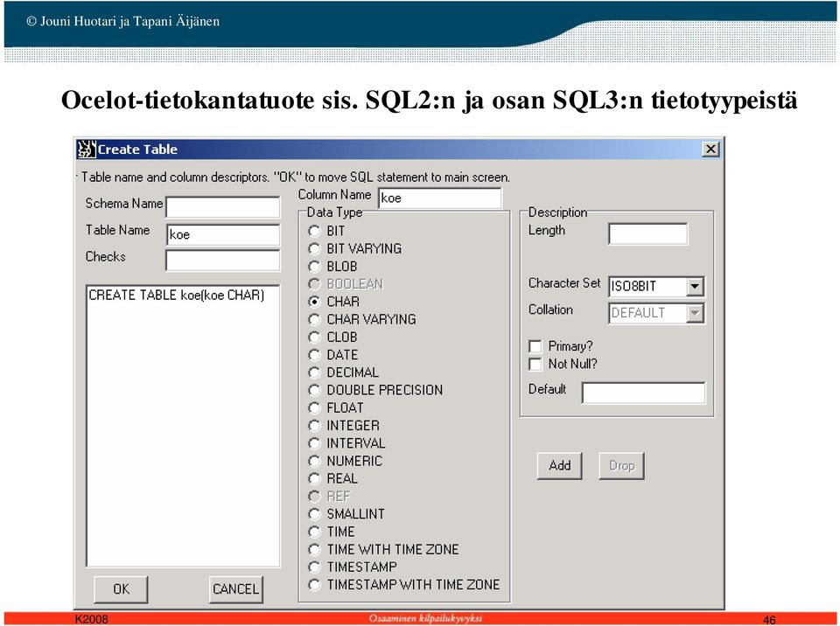840x626 pixels.
Task: Confirm with the OK button
Action: pos(121,589)
